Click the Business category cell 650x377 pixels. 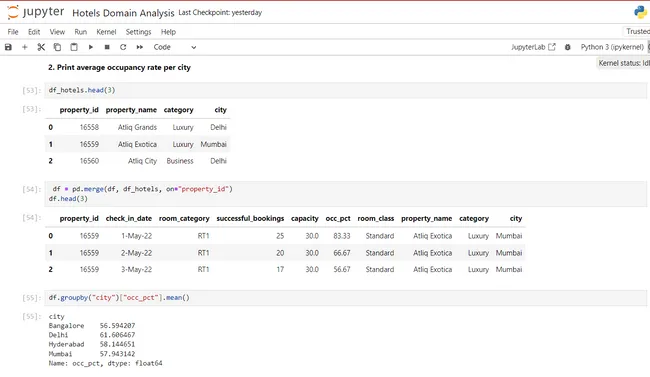180,161
